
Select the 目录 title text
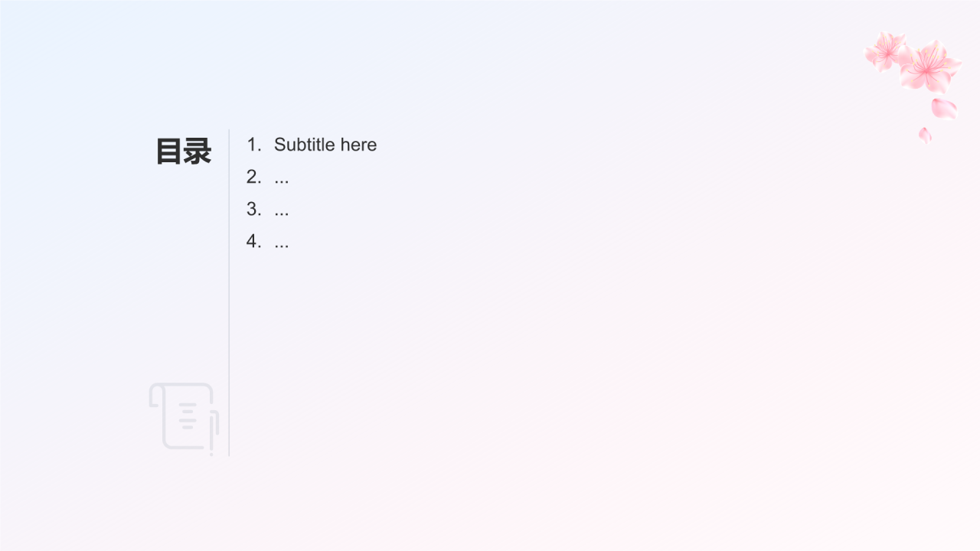(x=184, y=152)
